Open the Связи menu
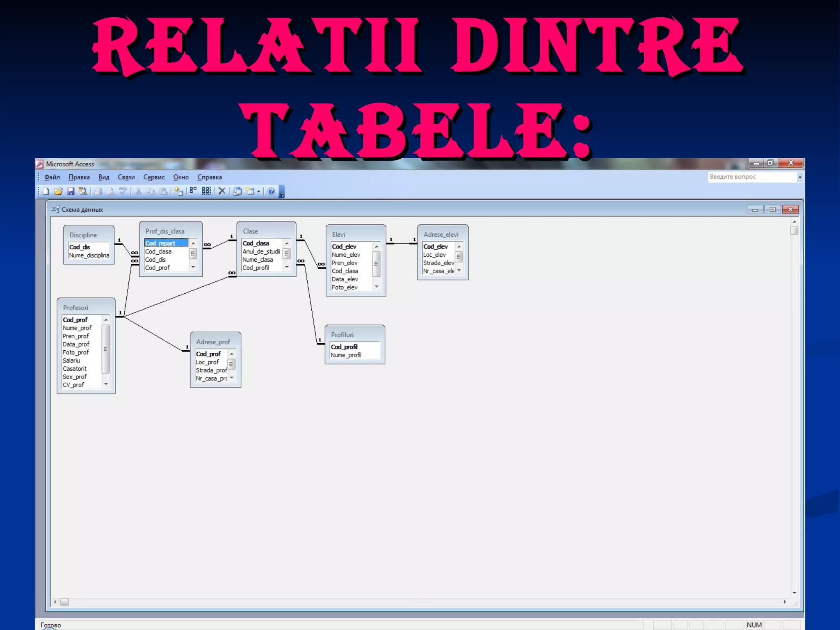Image resolution: width=840 pixels, height=630 pixels. click(126, 177)
